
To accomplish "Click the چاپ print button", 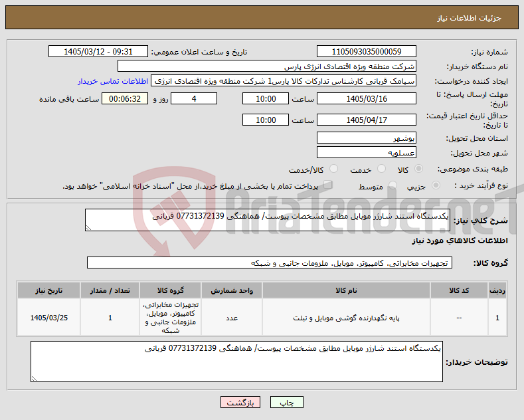I will [287, 402].
